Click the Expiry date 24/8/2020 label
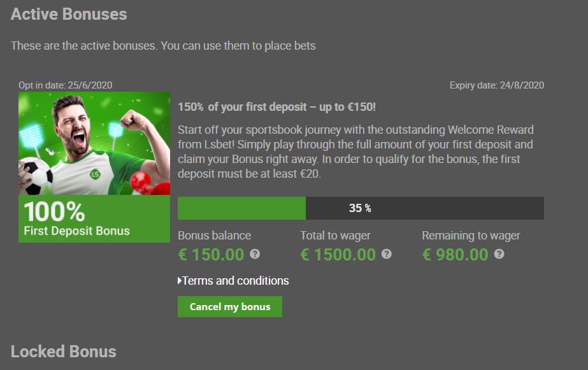Viewport: 588px width, 370px height. pyautogui.click(x=497, y=85)
